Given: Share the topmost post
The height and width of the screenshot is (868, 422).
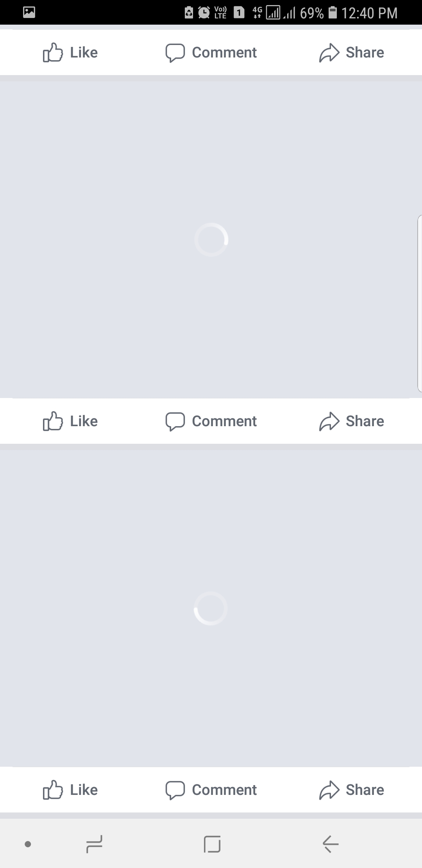Looking at the screenshot, I should [352, 52].
